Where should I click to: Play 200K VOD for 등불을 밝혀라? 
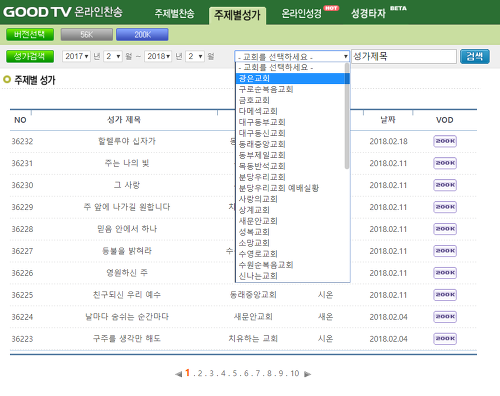pos(445,251)
